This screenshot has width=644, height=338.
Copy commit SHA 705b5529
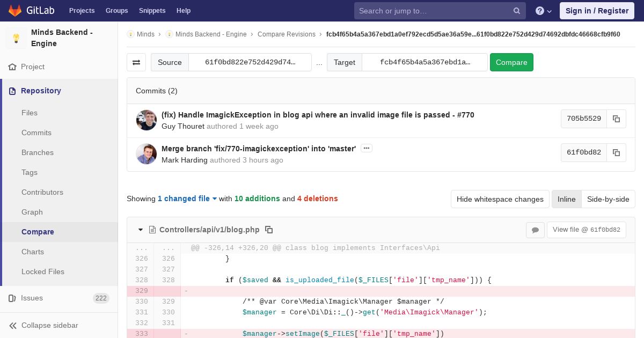(617, 119)
